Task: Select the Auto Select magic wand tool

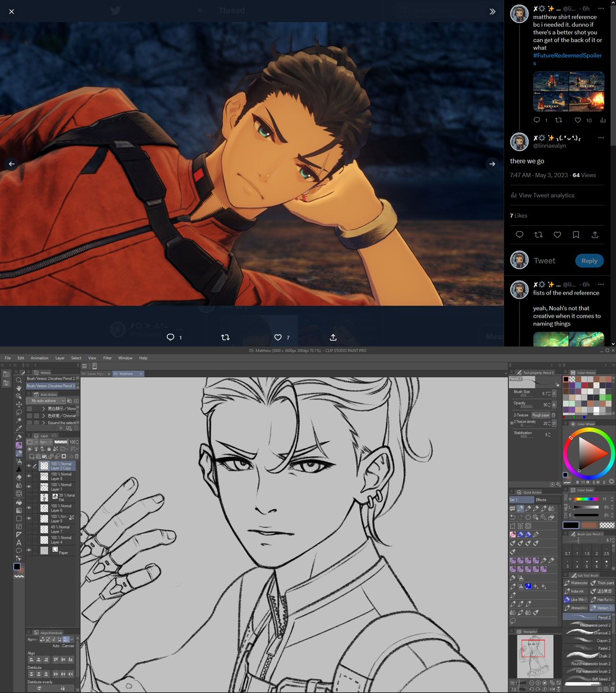Action: 18,420
